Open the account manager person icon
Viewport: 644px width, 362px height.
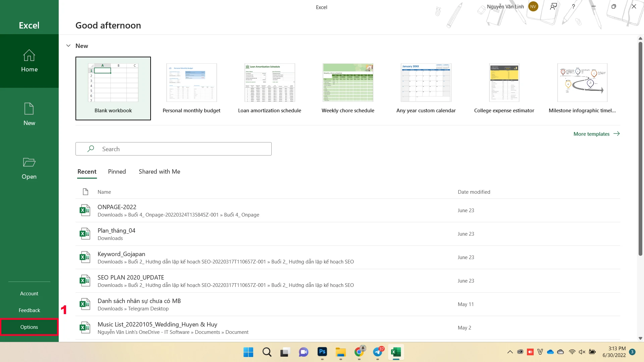[x=553, y=6]
